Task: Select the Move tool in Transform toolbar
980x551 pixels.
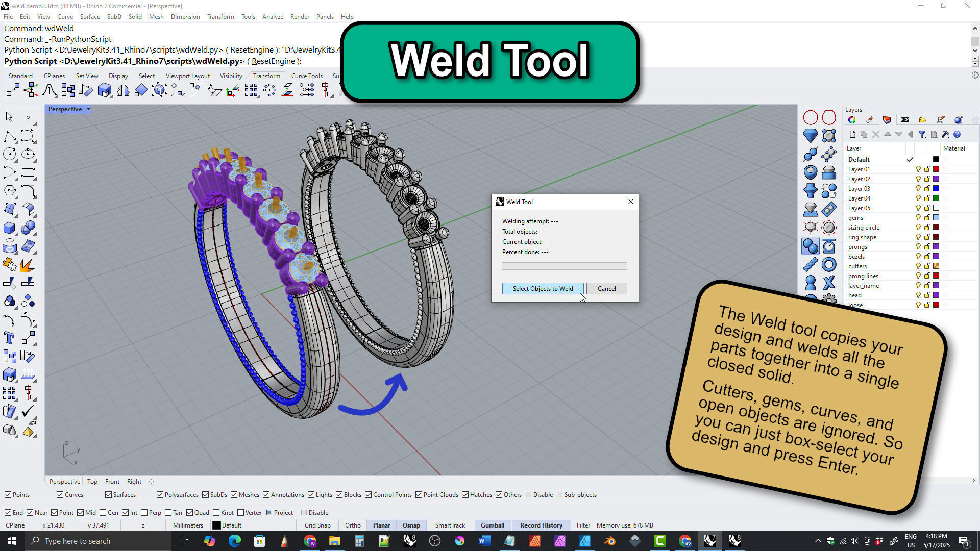Action: 13,91
